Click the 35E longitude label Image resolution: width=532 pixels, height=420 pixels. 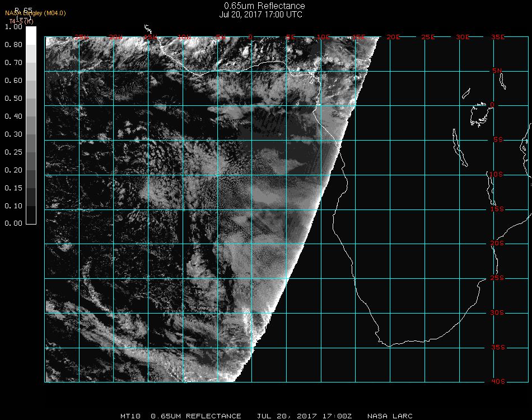(498, 37)
